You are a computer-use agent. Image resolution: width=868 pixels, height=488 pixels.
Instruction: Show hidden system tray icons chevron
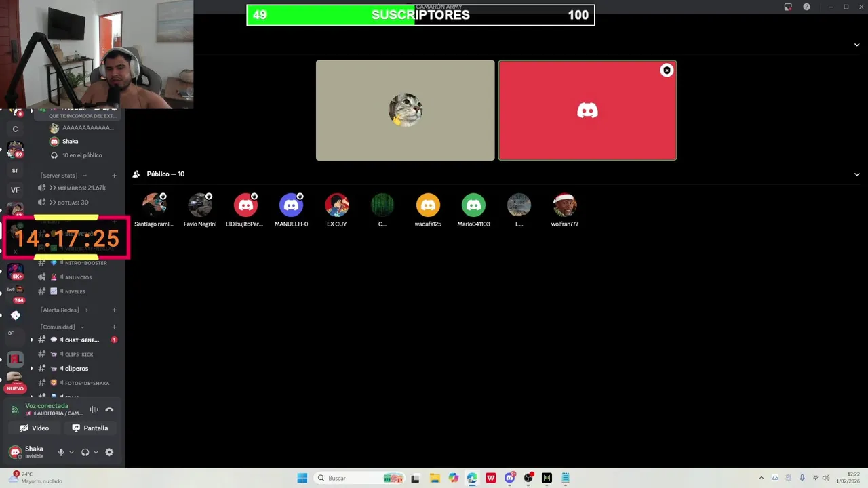pos(761,478)
